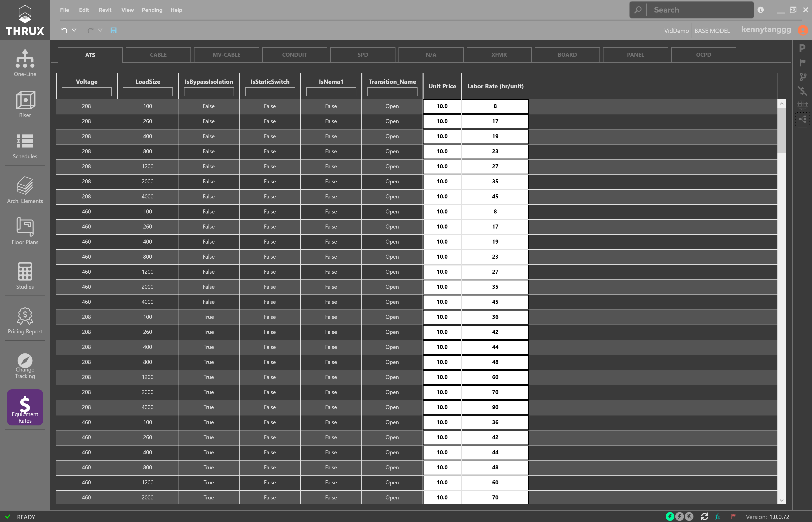
Task: Click the table scrollbar up arrow
Action: point(781,104)
